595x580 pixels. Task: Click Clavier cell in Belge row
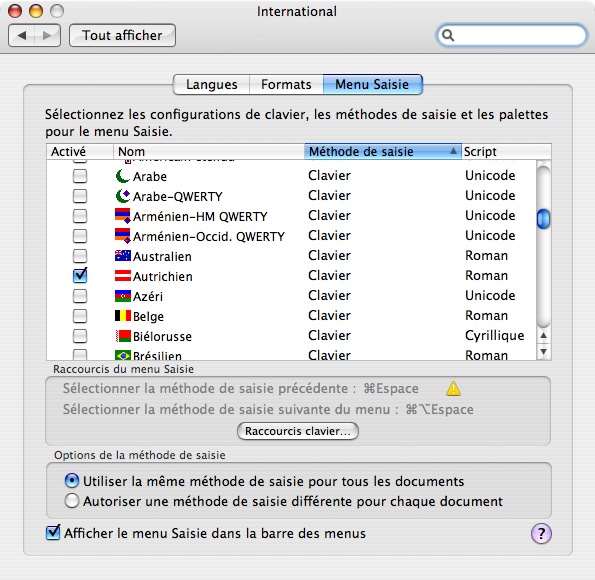coord(329,315)
